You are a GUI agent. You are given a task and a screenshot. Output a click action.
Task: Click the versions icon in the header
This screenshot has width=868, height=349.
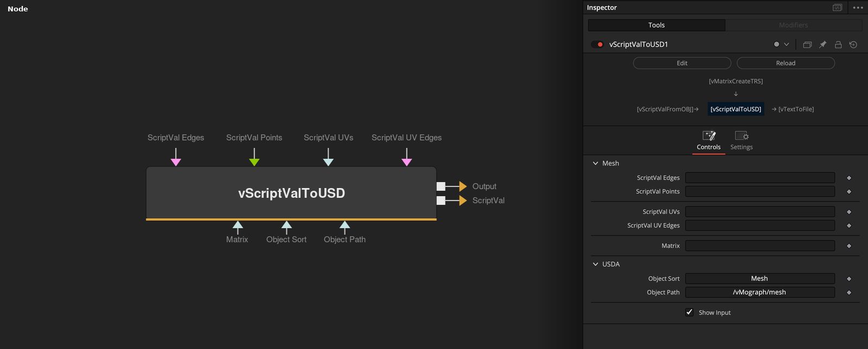tap(807, 44)
